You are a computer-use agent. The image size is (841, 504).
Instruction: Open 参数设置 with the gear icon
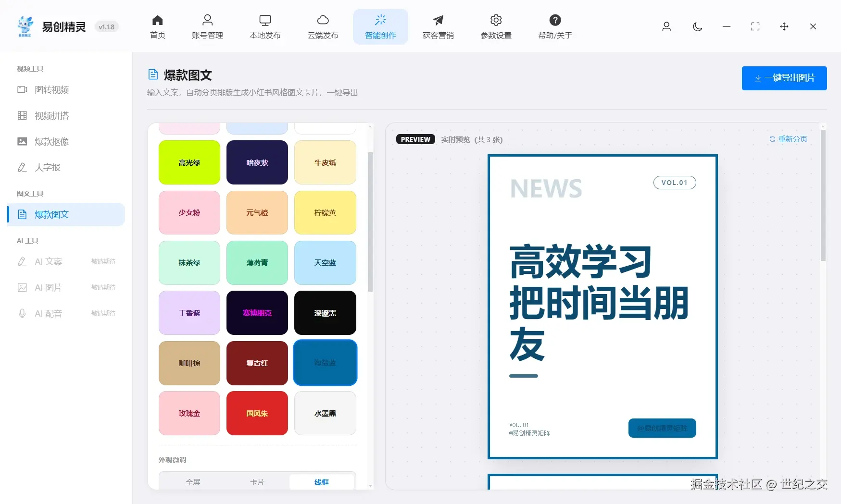(496, 26)
